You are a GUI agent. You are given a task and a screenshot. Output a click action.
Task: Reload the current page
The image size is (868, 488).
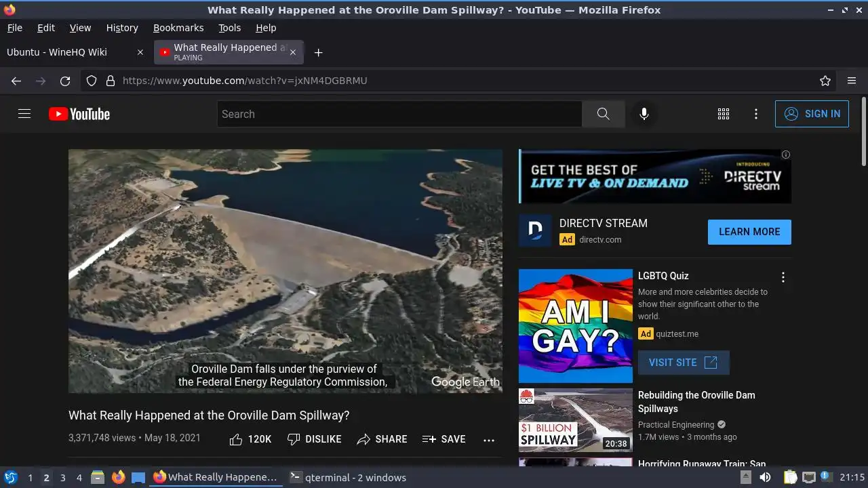(65, 81)
